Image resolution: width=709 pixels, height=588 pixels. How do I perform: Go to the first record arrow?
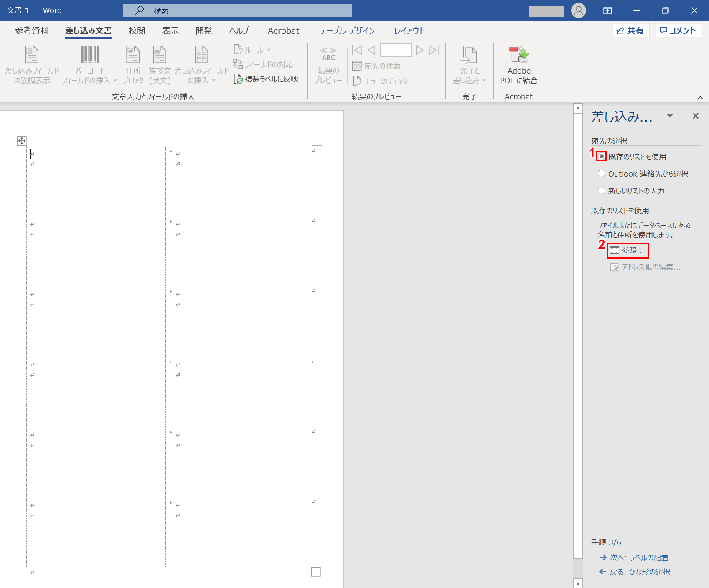357,50
